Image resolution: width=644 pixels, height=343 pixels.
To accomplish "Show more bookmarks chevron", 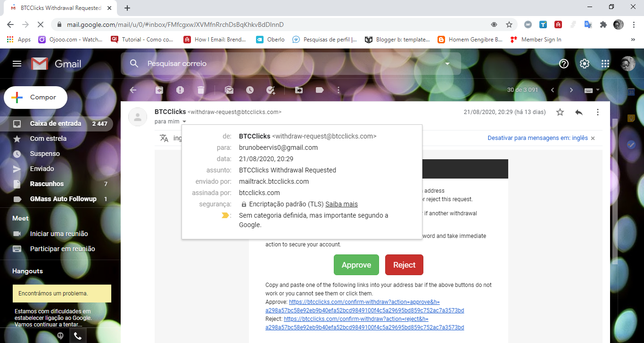I will (x=633, y=40).
